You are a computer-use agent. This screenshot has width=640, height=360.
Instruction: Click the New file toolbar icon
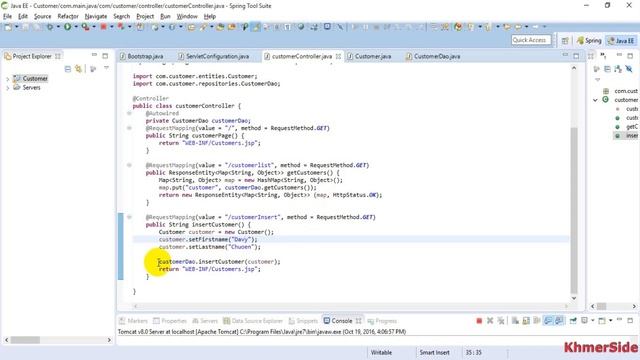point(8,27)
